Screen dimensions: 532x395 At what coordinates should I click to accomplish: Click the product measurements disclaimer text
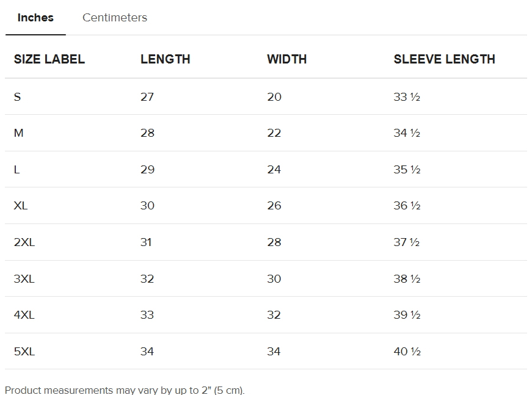tap(125, 390)
